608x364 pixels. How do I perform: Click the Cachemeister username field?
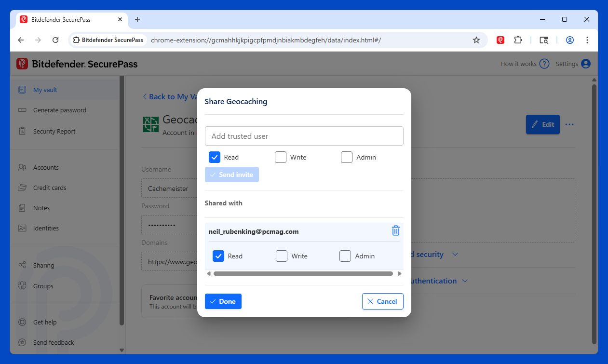(x=169, y=189)
